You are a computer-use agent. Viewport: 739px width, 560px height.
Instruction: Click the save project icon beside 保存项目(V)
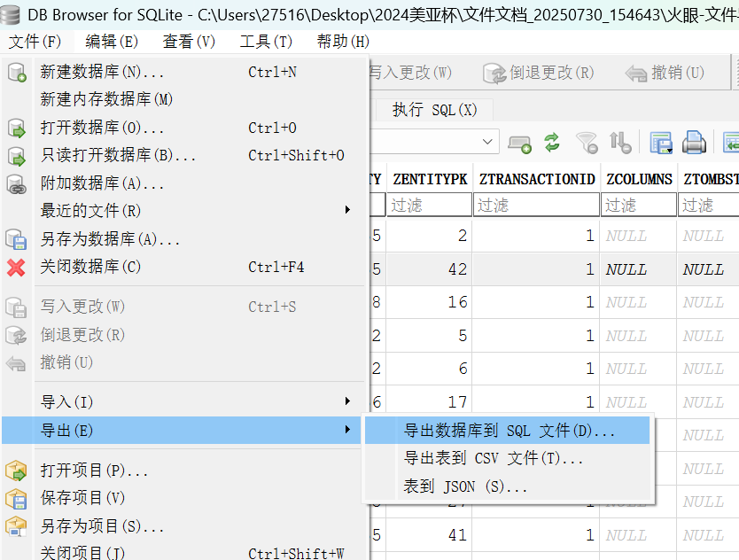tap(16, 498)
